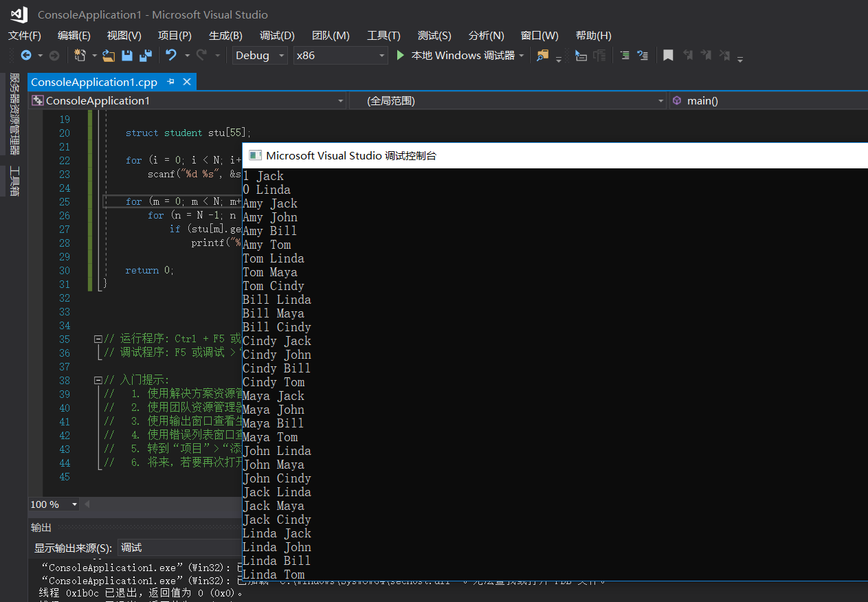Open the Undo history dropdown arrow
The height and width of the screenshot is (602, 868).
(186, 56)
